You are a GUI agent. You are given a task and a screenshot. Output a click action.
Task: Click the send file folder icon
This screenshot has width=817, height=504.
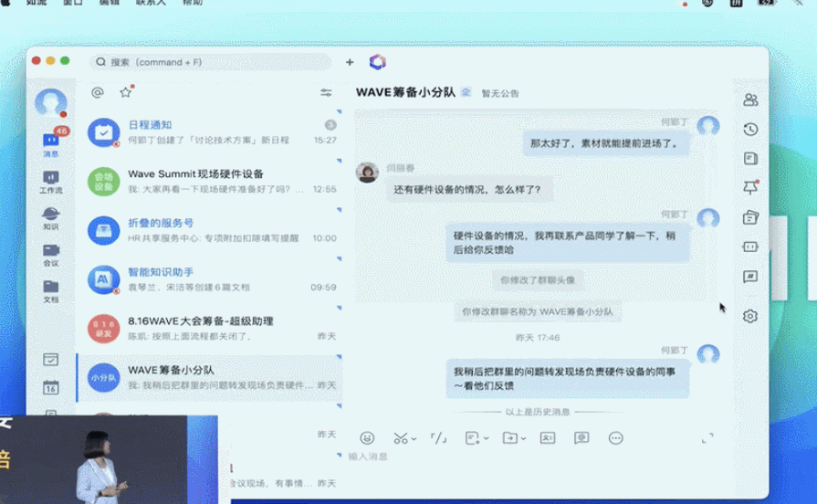509,438
